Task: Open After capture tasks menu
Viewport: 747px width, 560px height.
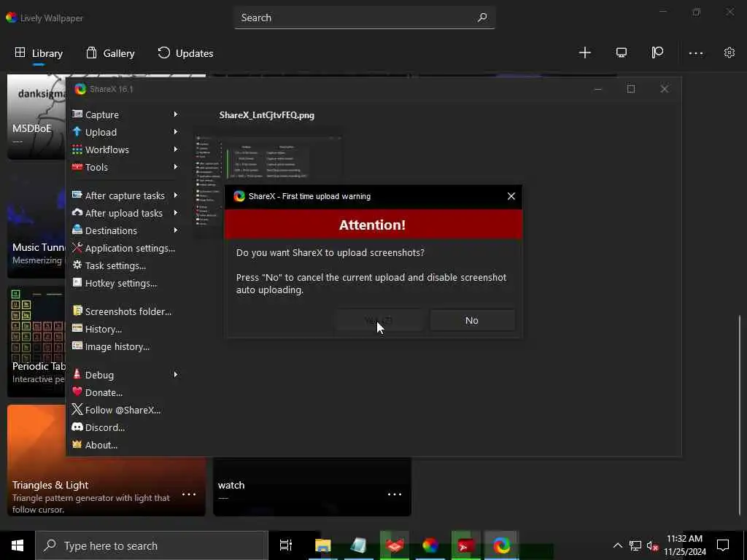Action: tap(125, 195)
